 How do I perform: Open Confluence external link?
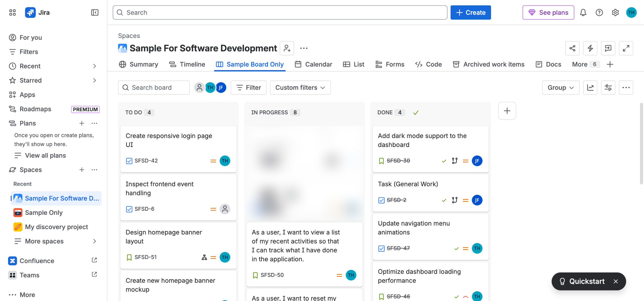tap(94, 260)
